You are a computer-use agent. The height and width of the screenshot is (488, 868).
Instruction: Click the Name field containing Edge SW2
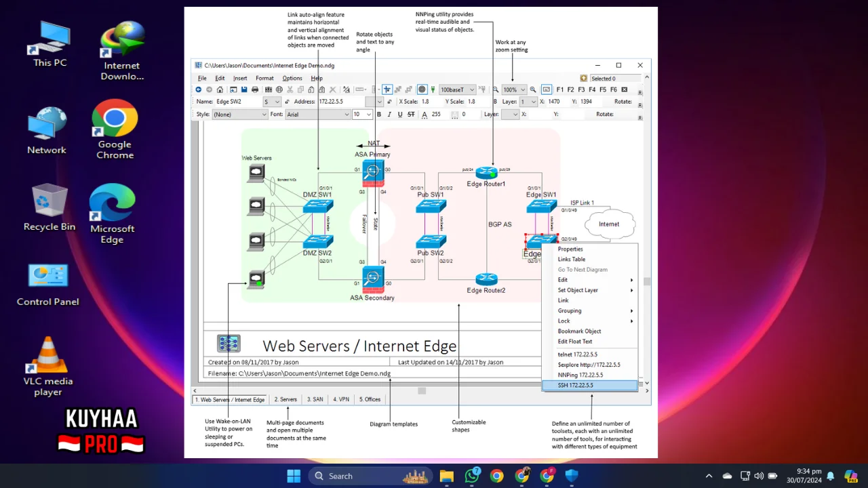click(x=238, y=102)
